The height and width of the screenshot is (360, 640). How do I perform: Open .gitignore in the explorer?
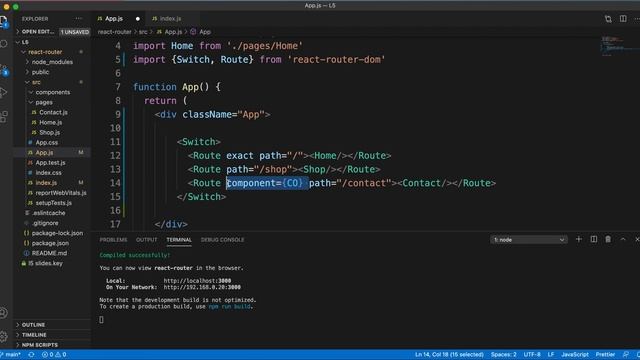(x=45, y=223)
